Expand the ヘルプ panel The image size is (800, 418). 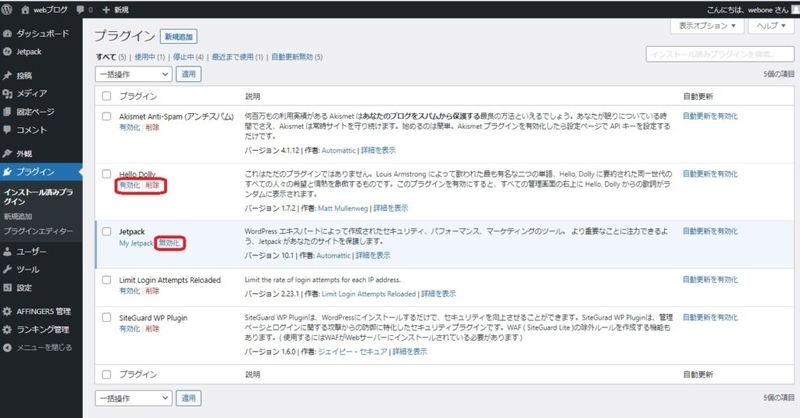pos(770,26)
